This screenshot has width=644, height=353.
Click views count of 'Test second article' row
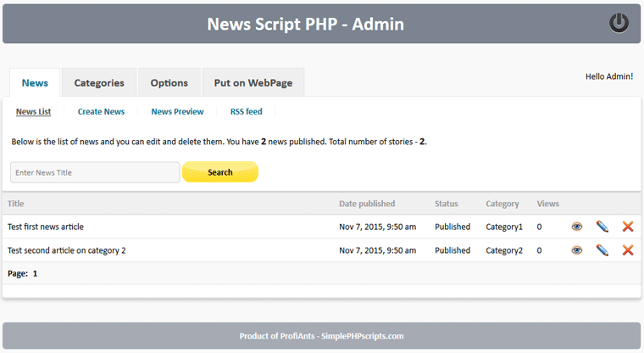point(539,250)
